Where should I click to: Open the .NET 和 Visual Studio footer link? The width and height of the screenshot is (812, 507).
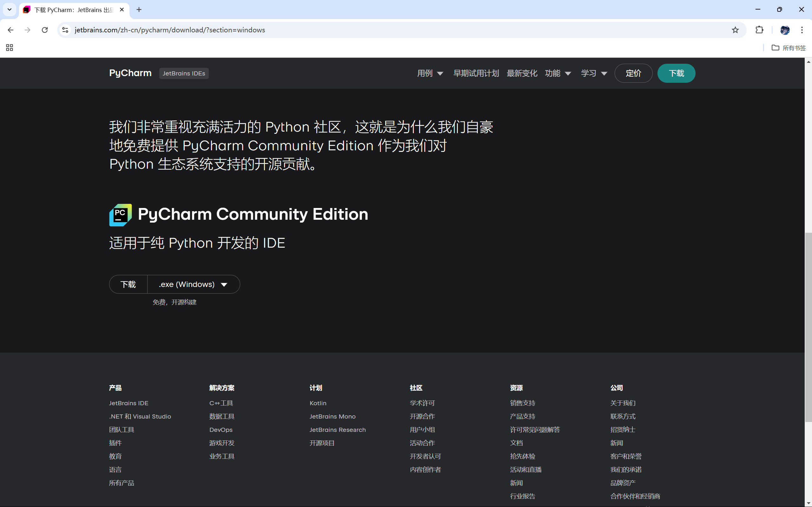[x=140, y=416]
